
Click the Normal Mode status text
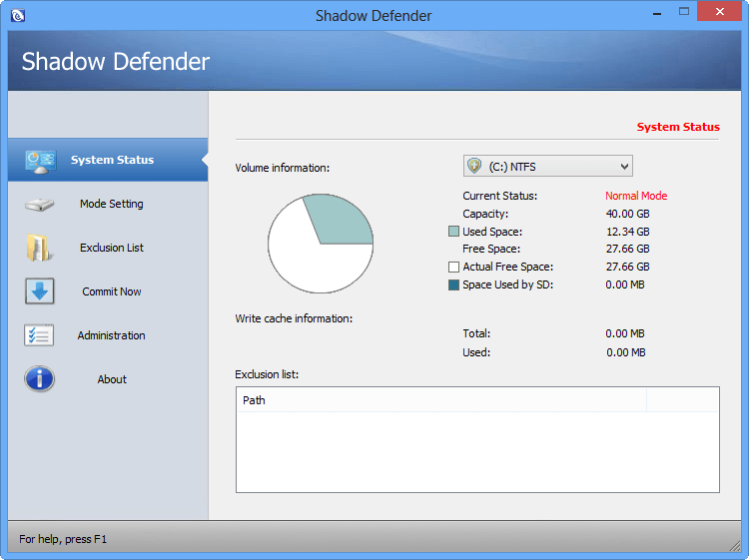(636, 196)
